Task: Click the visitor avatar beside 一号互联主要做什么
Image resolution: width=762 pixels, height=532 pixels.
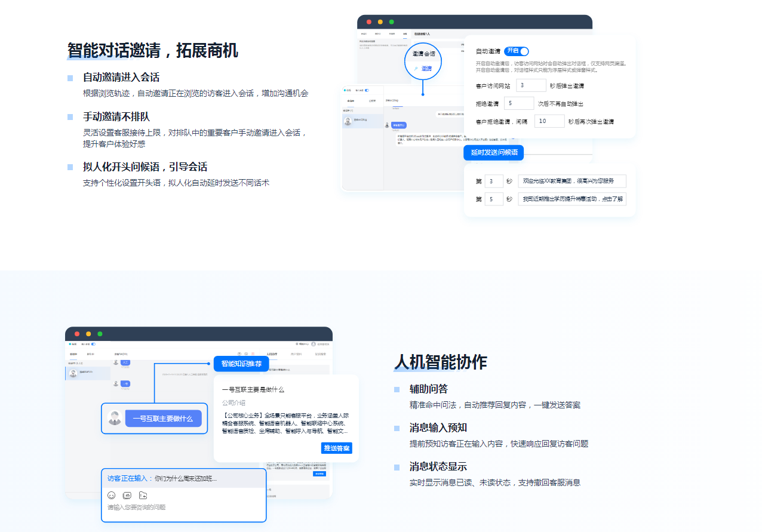Action: [115, 418]
